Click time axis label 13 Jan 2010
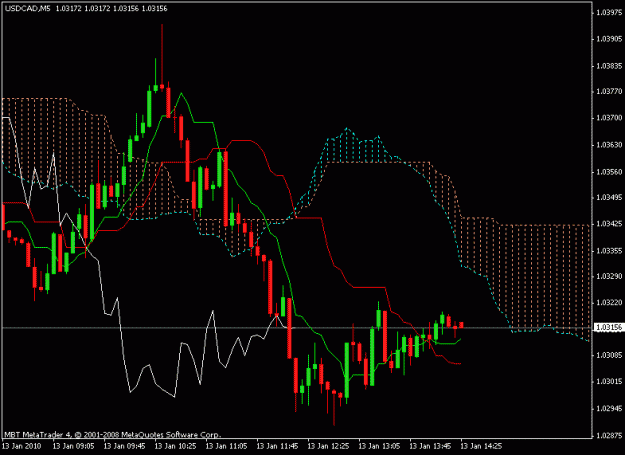Image resolution: width=625 pixels, height=455 pixels. tap(22, 446)
